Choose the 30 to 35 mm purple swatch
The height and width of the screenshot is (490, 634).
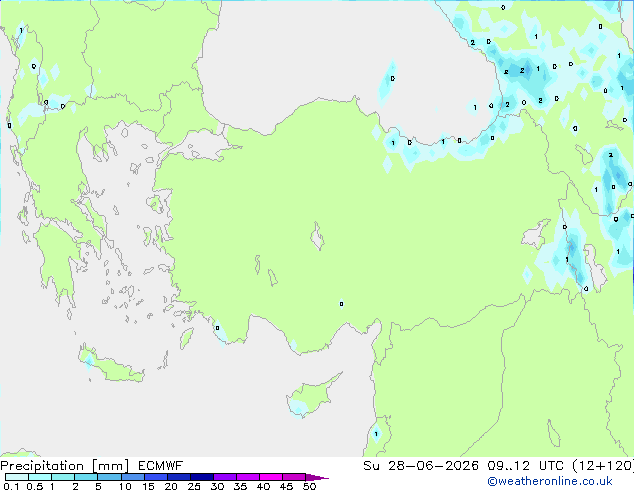click(x=225, y=477)
